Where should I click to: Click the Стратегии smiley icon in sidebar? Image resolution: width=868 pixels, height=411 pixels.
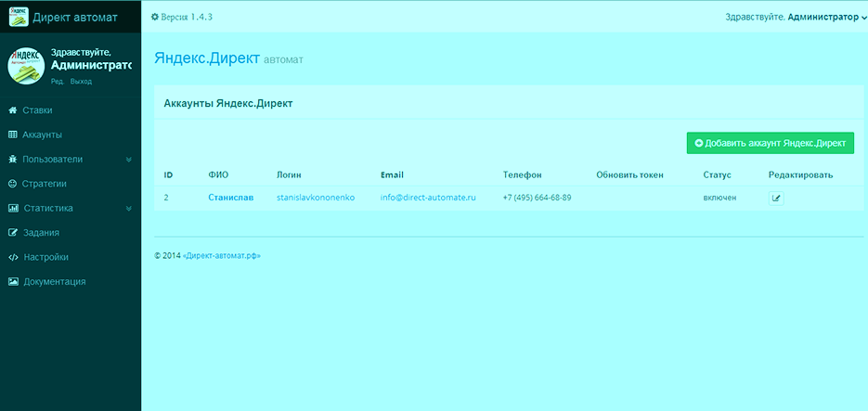point(13,184)
